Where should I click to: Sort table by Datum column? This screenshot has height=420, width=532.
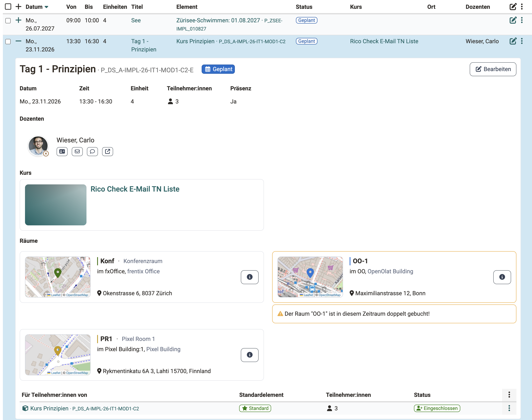click(37, 7)
